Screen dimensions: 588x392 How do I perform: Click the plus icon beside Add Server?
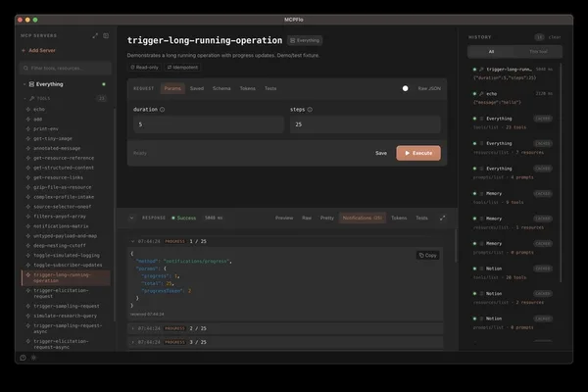24,50
